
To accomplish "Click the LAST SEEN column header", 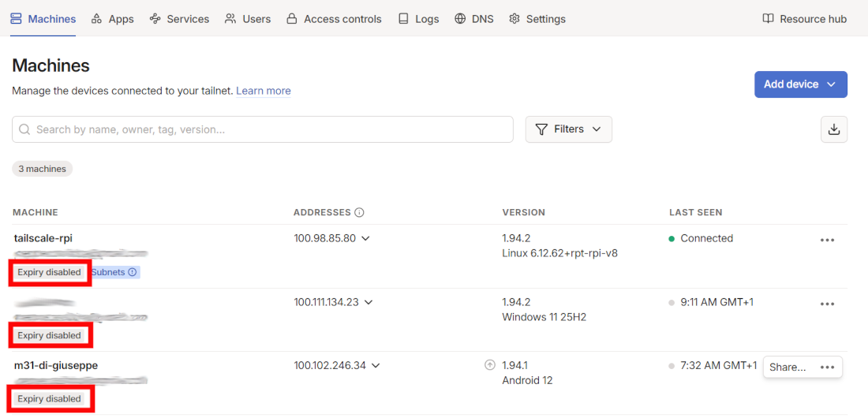I will 695,212.
